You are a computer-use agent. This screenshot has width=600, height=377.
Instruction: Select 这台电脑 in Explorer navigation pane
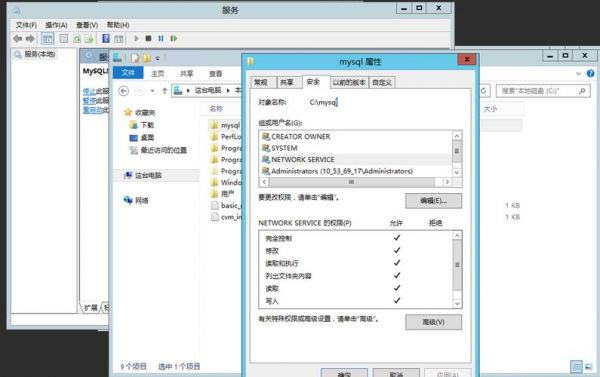[x=148, y=175]
